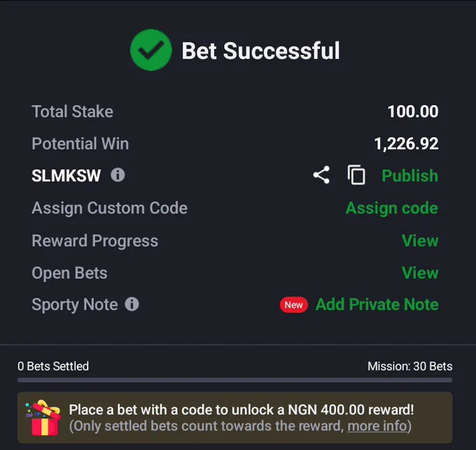476x450 pixels.
Task: Click the red New badge
Action: 293,305
